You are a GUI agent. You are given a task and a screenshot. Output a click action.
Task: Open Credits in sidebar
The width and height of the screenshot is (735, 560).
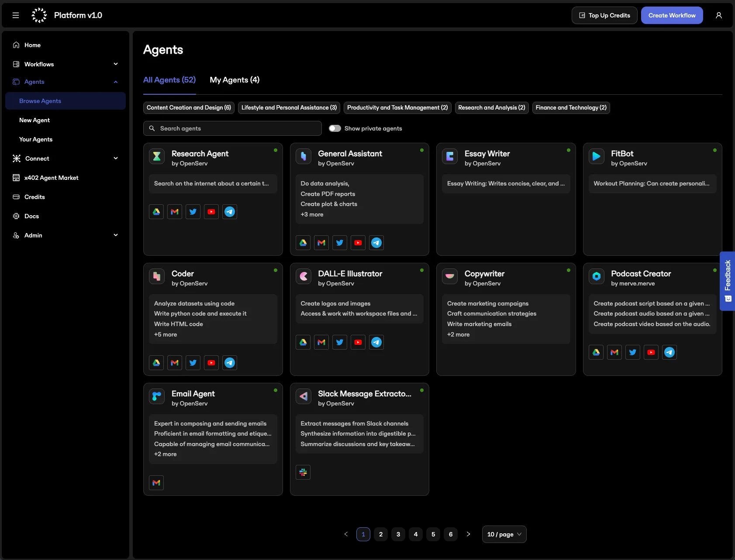click(x=66, y=197)
